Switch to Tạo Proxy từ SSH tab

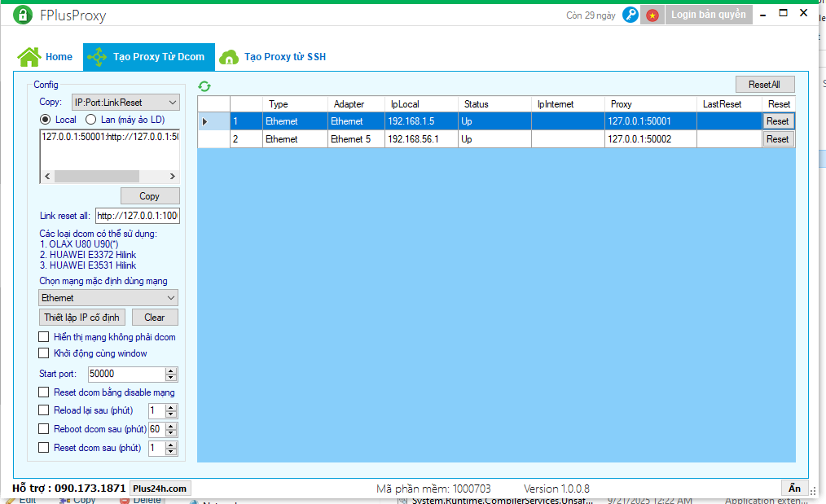[273, 57]
